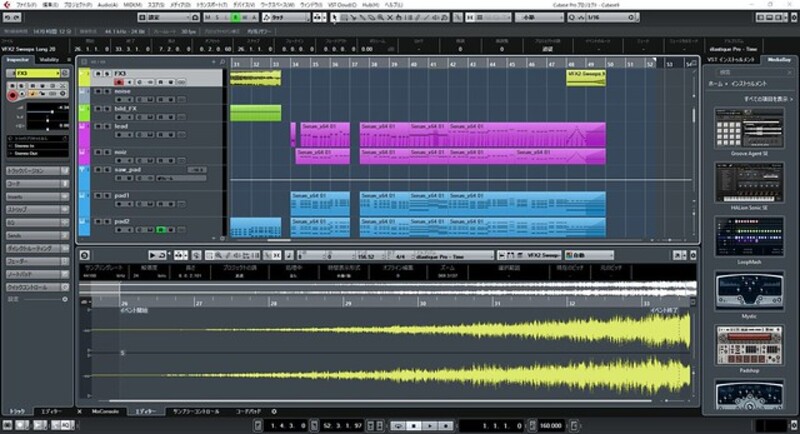
Task: Open the 小節 snap type dropdown
Action: pos(539,17)
